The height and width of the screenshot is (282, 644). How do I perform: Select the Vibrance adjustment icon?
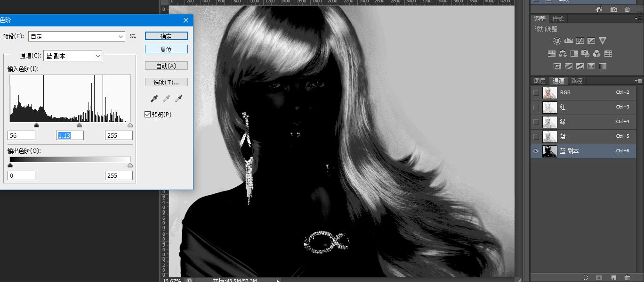(x=603, y=41)
